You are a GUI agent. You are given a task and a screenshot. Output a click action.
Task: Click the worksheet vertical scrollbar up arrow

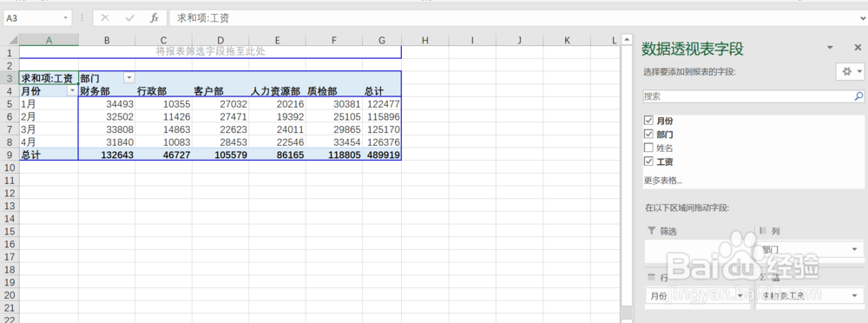[627, 40]
